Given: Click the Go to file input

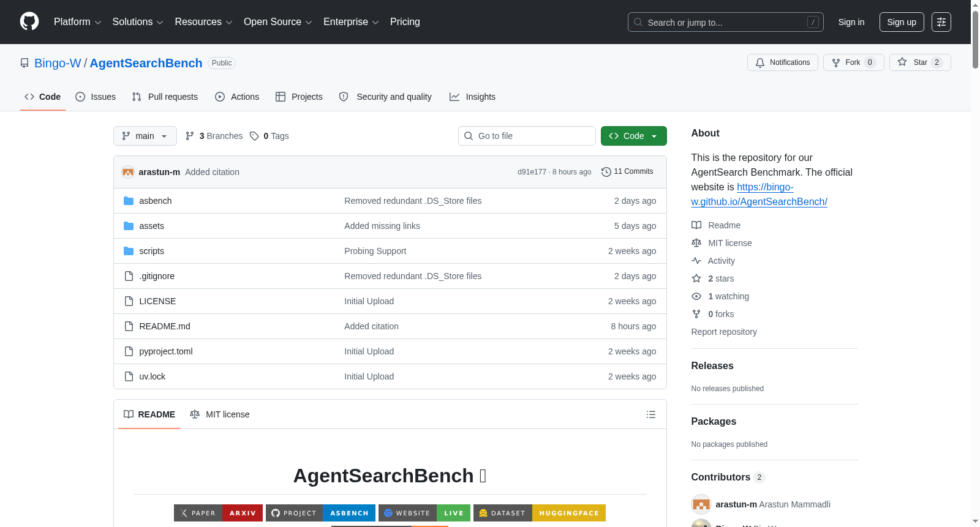Looking at the screenshot, I should (x=527, y=136).
